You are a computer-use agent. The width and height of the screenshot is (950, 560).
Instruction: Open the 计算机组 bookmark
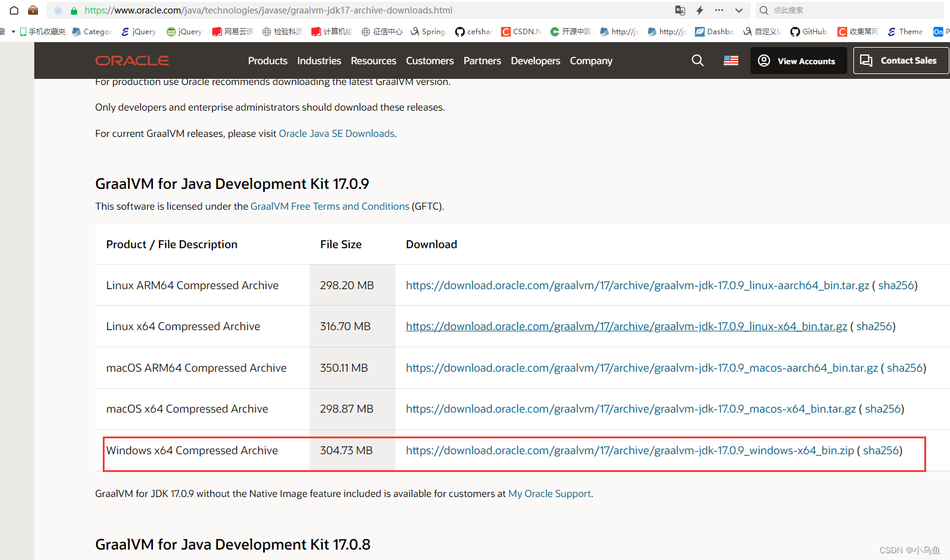pos(332,32)
